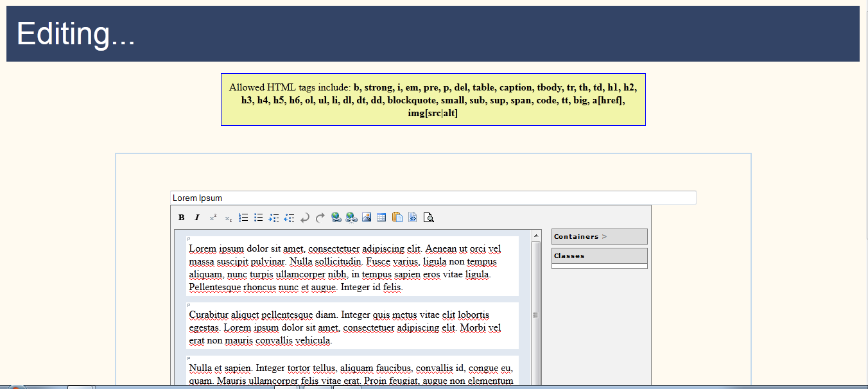This screenshot has width=868, height=389.
Task: Increase indent of the paragraph
Action: click(x=274, y=217)
